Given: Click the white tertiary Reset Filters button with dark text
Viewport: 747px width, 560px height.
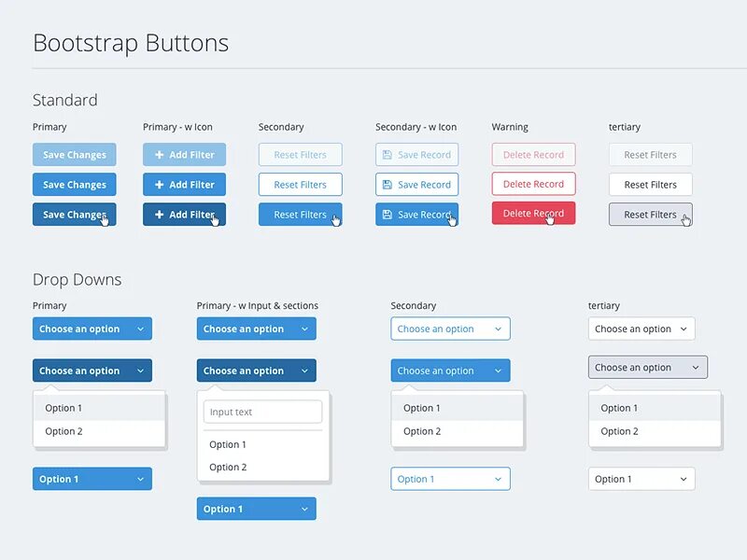Looking at the screenshot, I should (x=650, y=184).
